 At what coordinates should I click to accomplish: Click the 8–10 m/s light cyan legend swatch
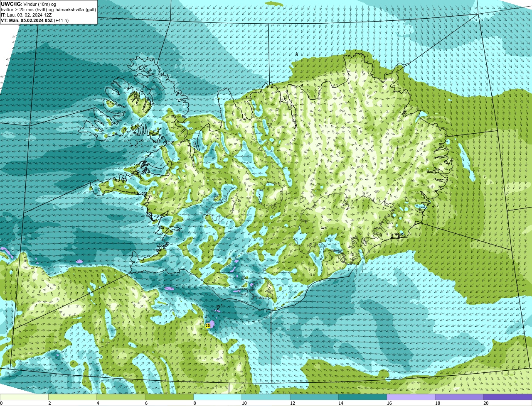click(218, 397)
